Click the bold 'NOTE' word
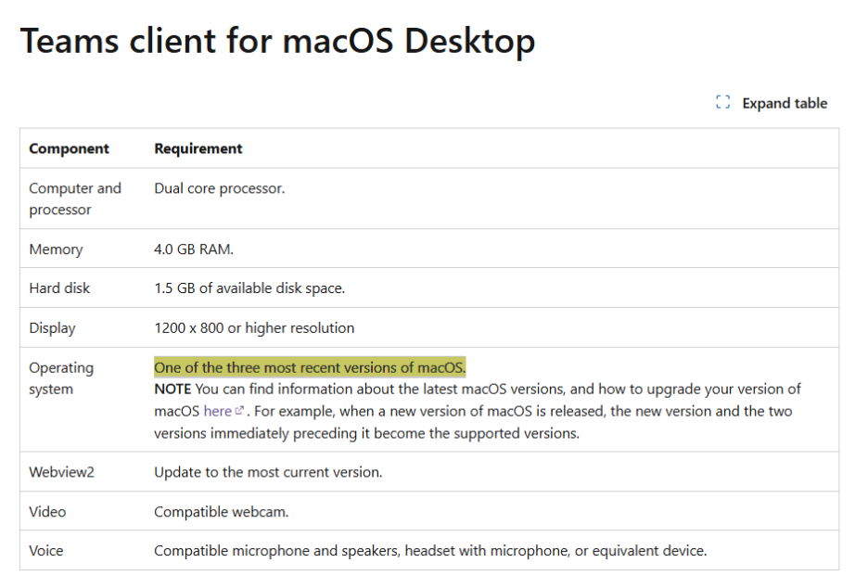The height and width of the screenshot is (588, 868). coord(172,390)
